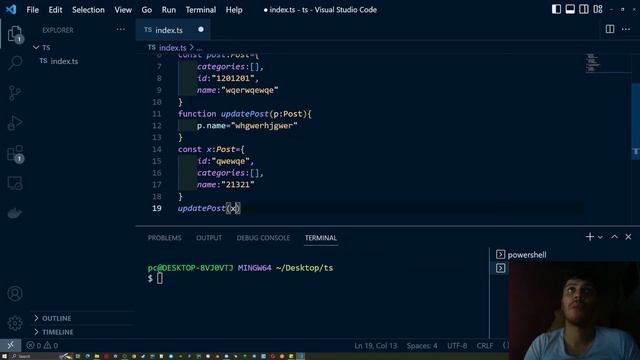Expand the Timeline section
The width and height of the screenshot is (640, 360).
(x=58, y=332)
